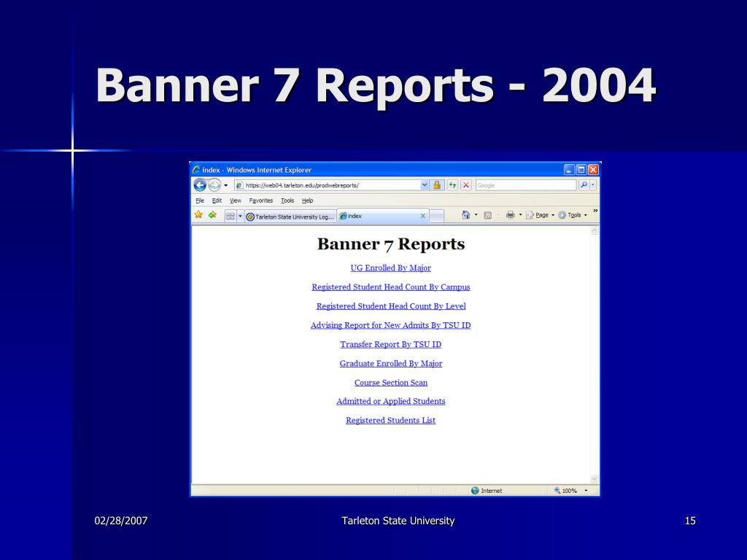Click the Home icon in command bar

point(466,215)
